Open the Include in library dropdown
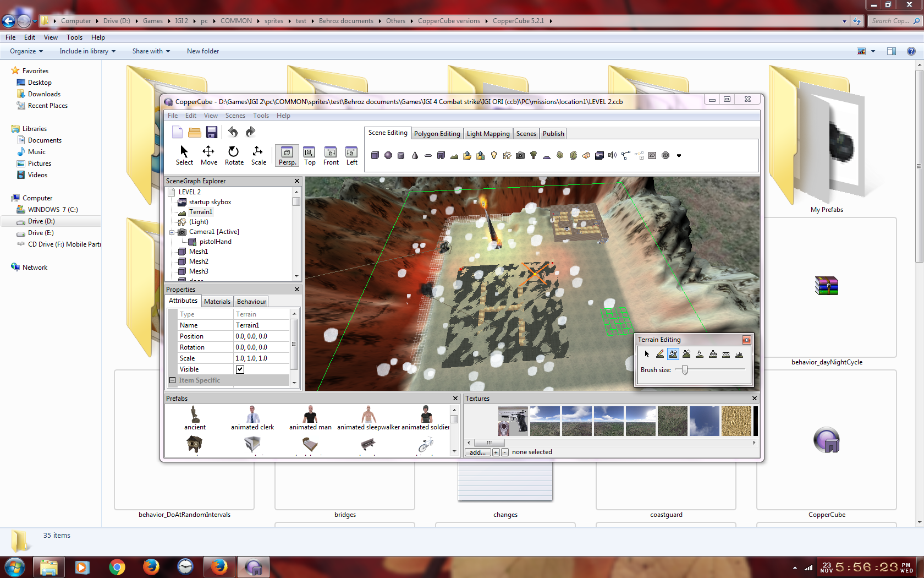This screenshot has width=924, height=578. [87, 51]
